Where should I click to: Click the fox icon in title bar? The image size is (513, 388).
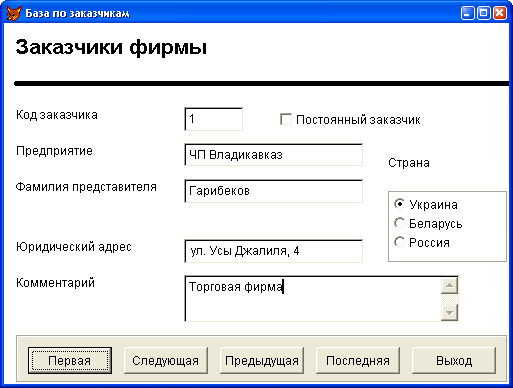pos(14,13)
